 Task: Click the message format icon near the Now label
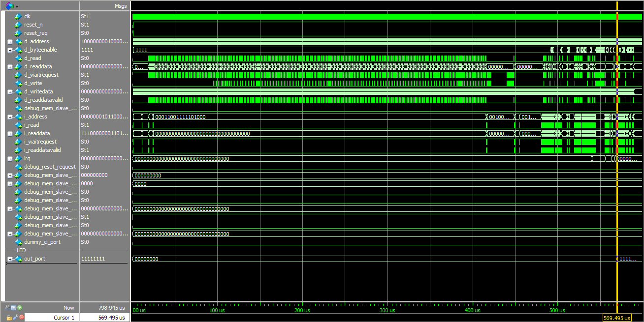click(x=13, y=307)
